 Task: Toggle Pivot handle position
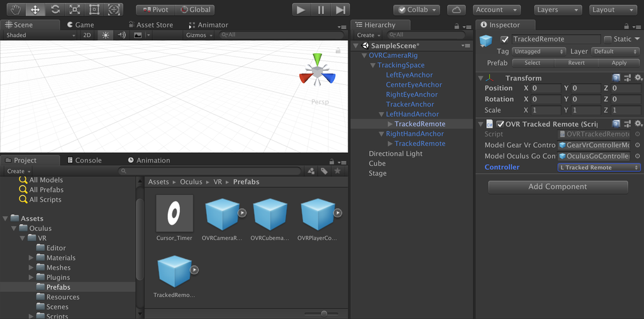click(x=155, y=9)
